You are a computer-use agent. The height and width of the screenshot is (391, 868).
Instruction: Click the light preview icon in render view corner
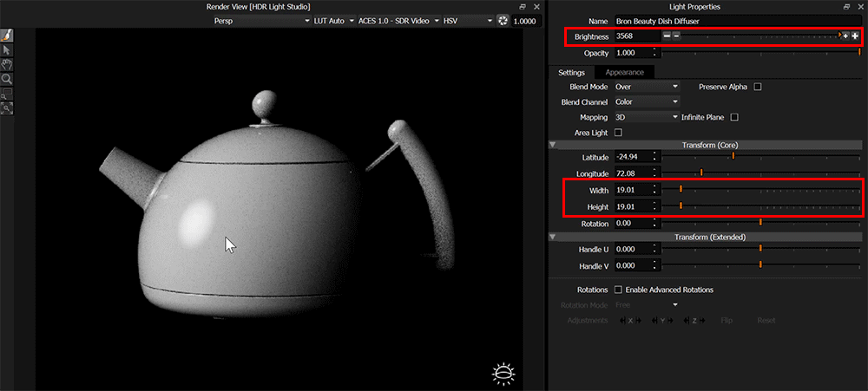tap(503, 374)
